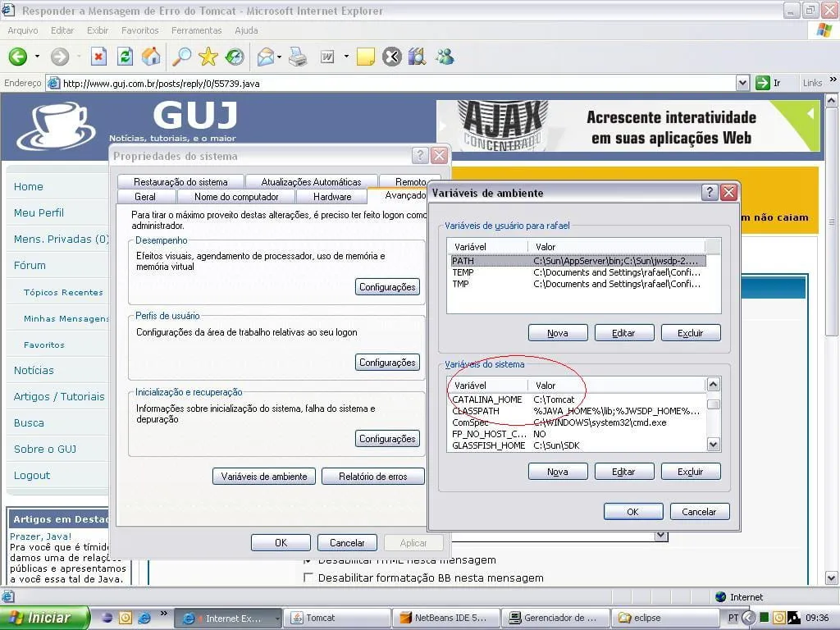The height and width of the screenshot is (630, 840).
Task: Open Desempenho Configurações button
Action: click(387, 286)
